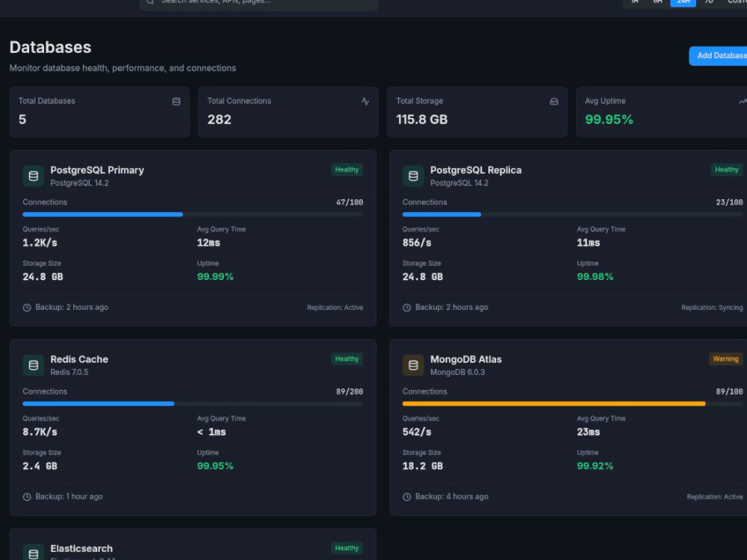Click the 99.92% uptime value

coord(595,466)
